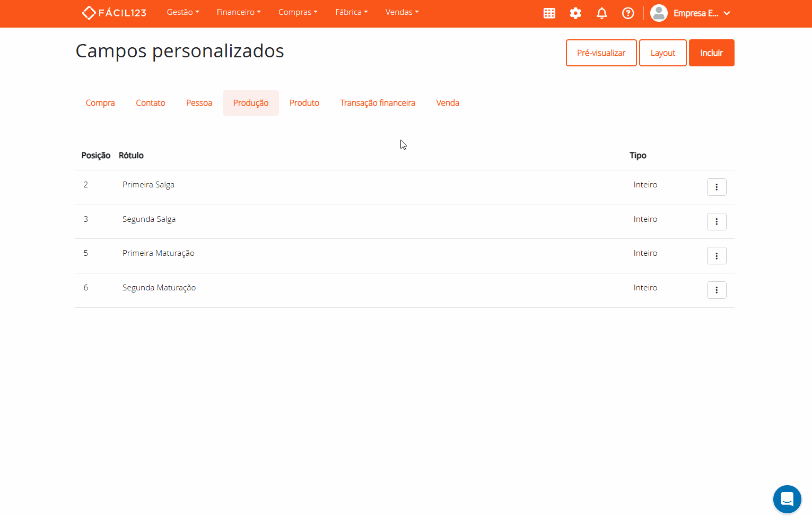Expand the Financeiro menu
812x516 pixels.
(238, 12)
